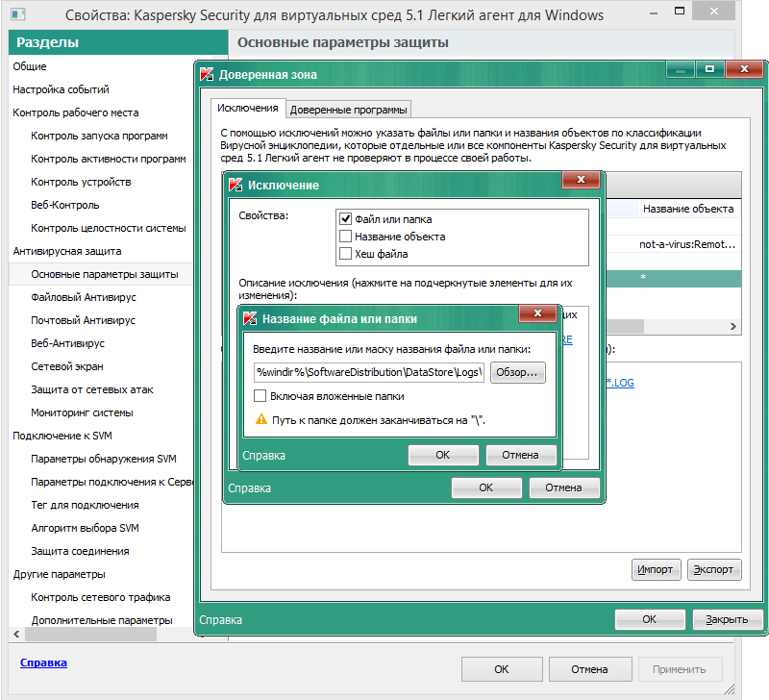The height and width of the screenshot is (700, 769).
Task: Click the warning triangle icon near path hint
Action: tap(261, 419)
